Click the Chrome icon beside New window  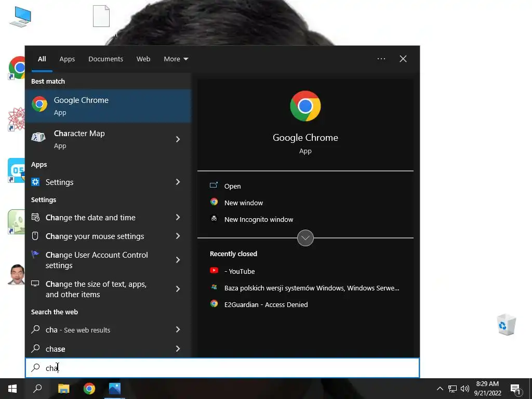pyautogui.click(x=214, y=202)
